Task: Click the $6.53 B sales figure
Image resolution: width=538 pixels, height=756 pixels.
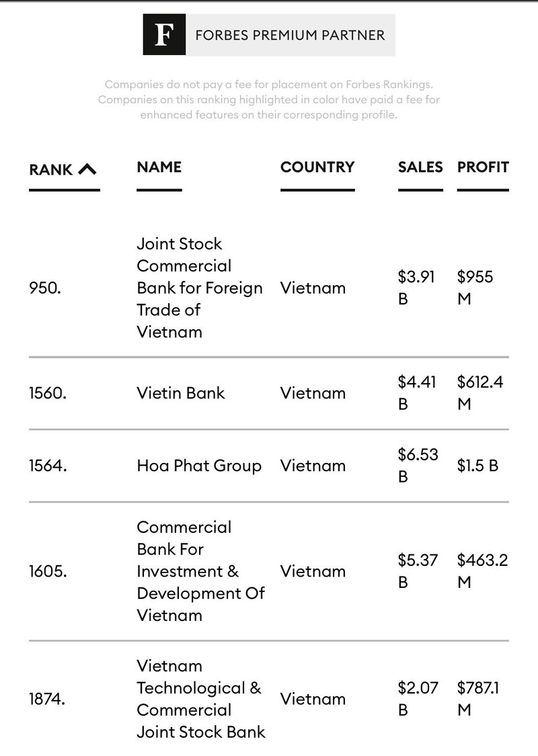Action: pos(418,465)
